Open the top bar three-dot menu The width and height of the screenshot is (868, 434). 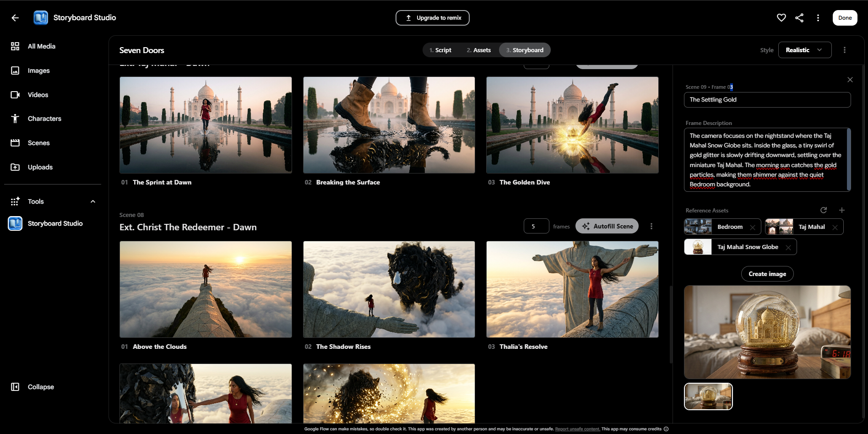click(x=818, y=18)
